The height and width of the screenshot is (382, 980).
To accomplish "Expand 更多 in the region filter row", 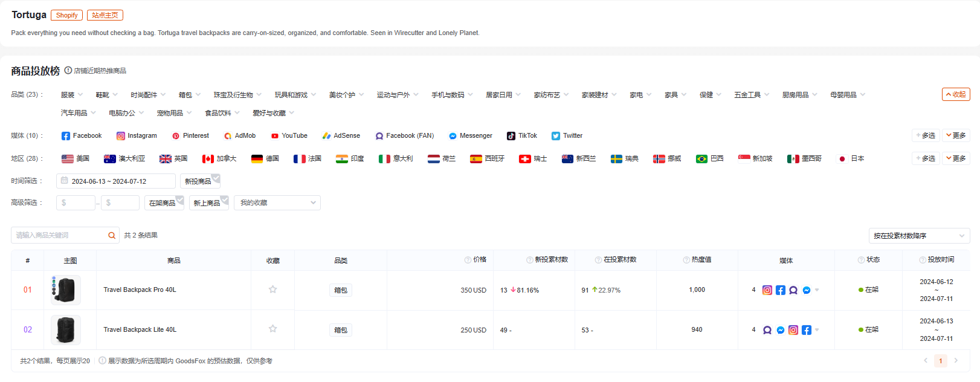I will click(x=956, y=158).
